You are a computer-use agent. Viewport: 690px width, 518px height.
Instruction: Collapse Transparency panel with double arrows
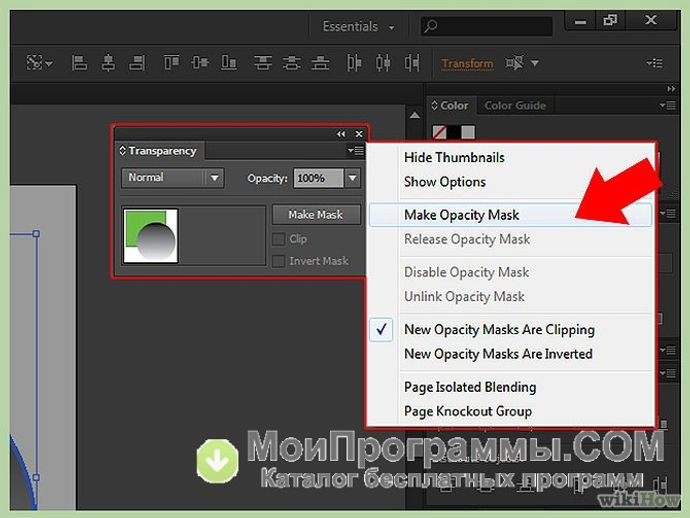coord(341,134)
